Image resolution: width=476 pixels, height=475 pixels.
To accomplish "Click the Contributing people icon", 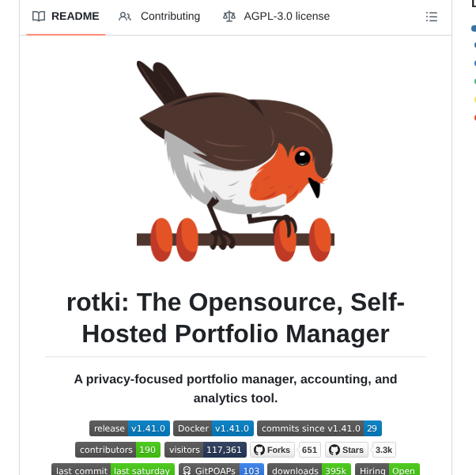I will (x=125, y=17).
